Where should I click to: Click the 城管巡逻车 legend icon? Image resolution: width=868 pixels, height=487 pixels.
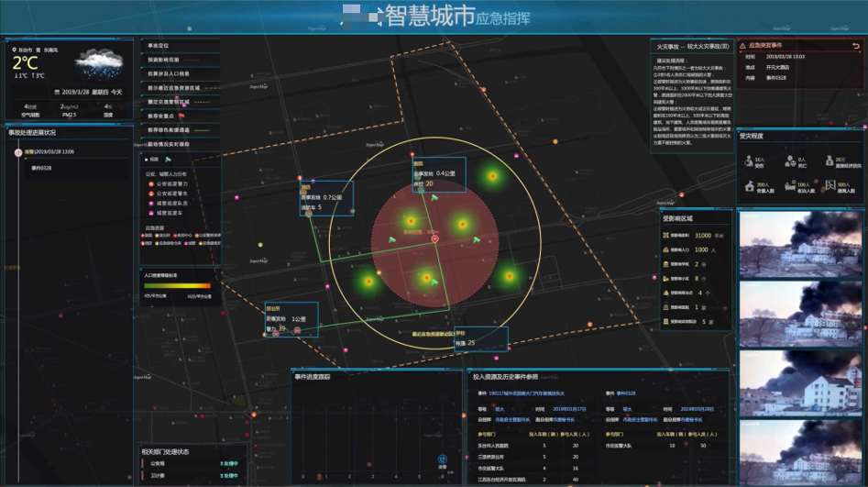point(151,212)
